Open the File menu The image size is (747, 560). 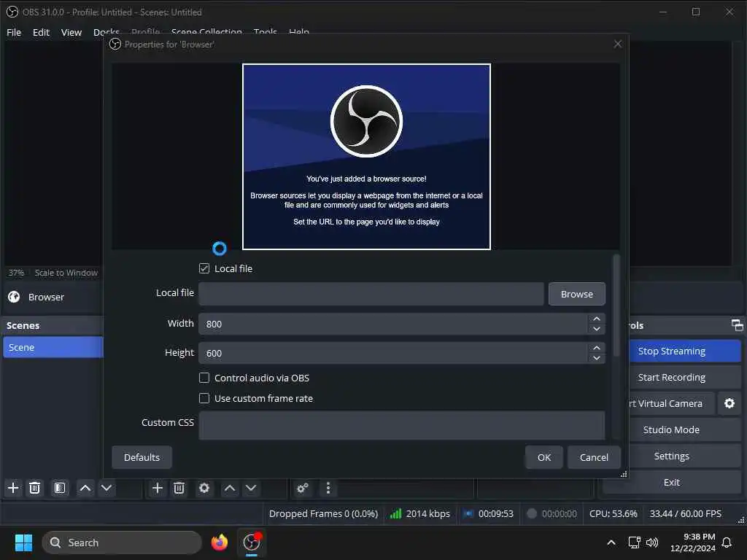click(14, 32)
